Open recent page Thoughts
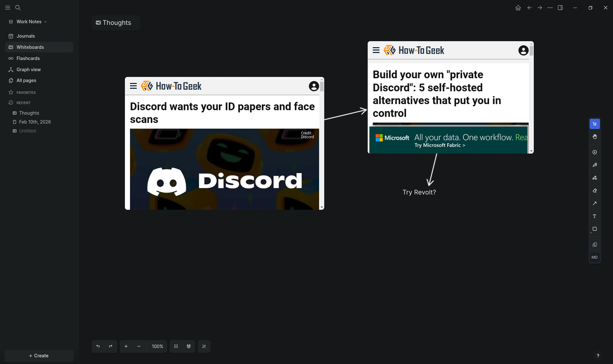613x364 pixels. pos(29,113)
